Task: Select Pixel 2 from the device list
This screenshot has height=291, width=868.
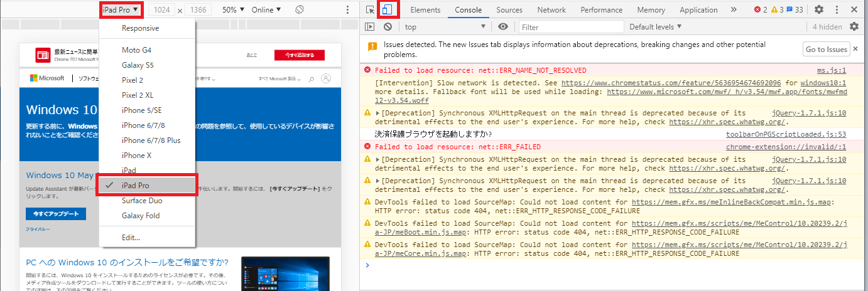Action: coord(148,80)
